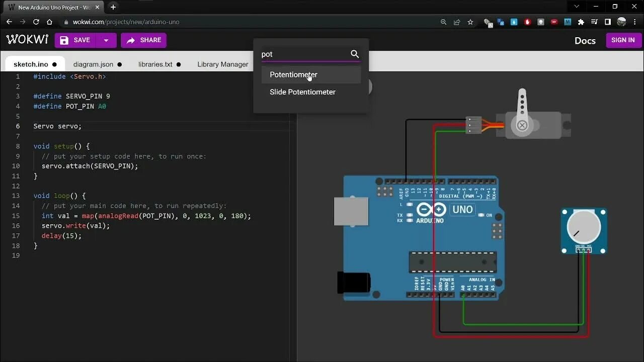Click the site lock icon in the address bar
The image size is (644, 362).
click(x=66, y=22)
